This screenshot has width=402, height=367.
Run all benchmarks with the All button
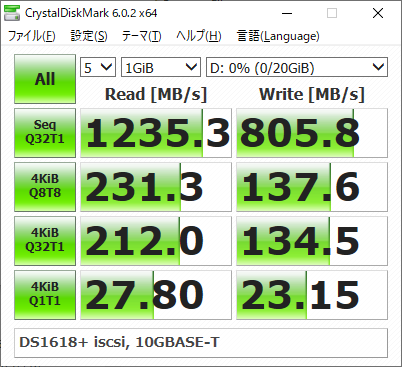(45, 79)
